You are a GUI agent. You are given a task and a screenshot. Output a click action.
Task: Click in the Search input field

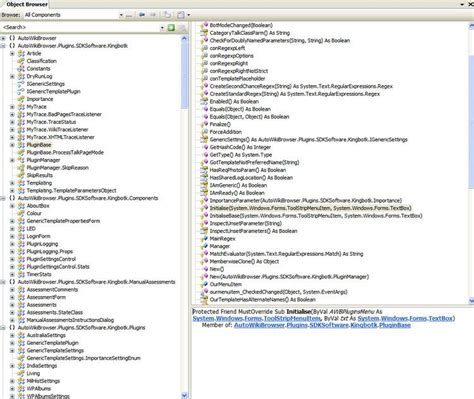click(80, 27)
